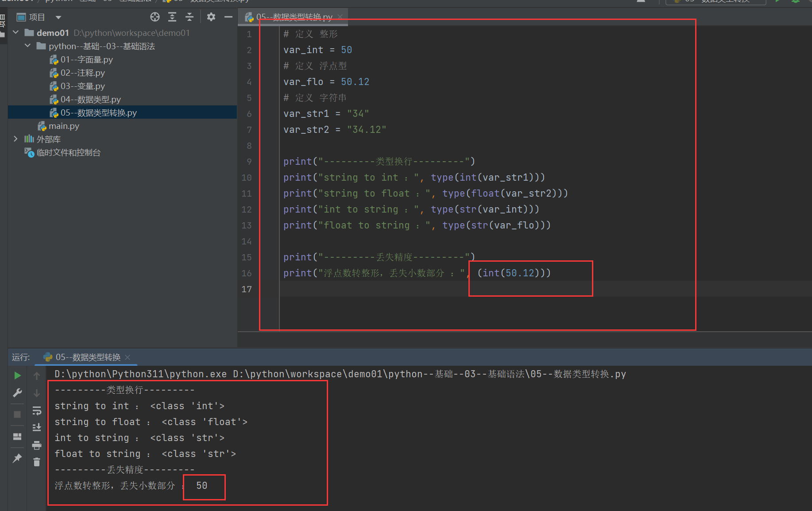
Task: Collapse the demo01 root folder
Action: [16, 33]
